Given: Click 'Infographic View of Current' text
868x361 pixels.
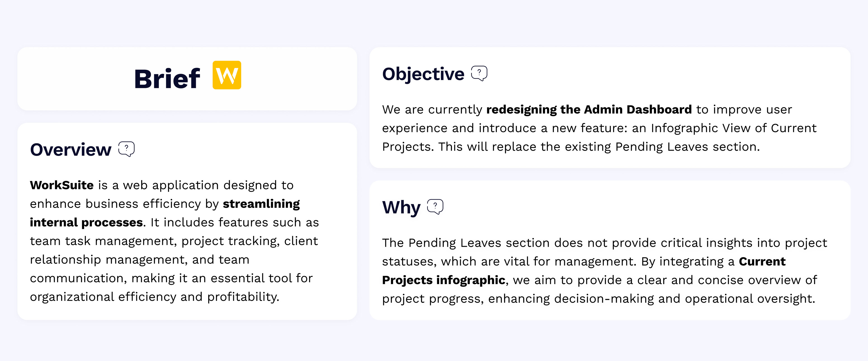Looking at the screenshot, I should click(x=734, y=128).
